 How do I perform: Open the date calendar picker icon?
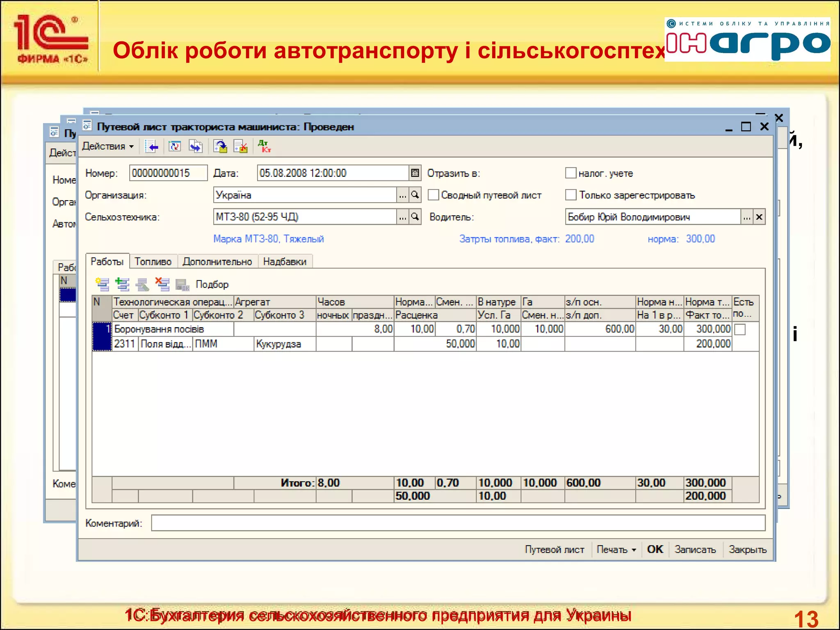pos(415,173)
